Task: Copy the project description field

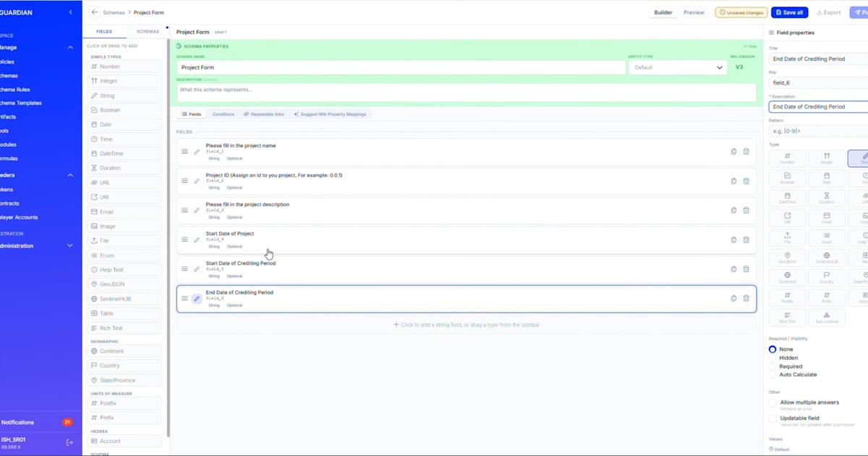Action: click(x=733, y=210)
